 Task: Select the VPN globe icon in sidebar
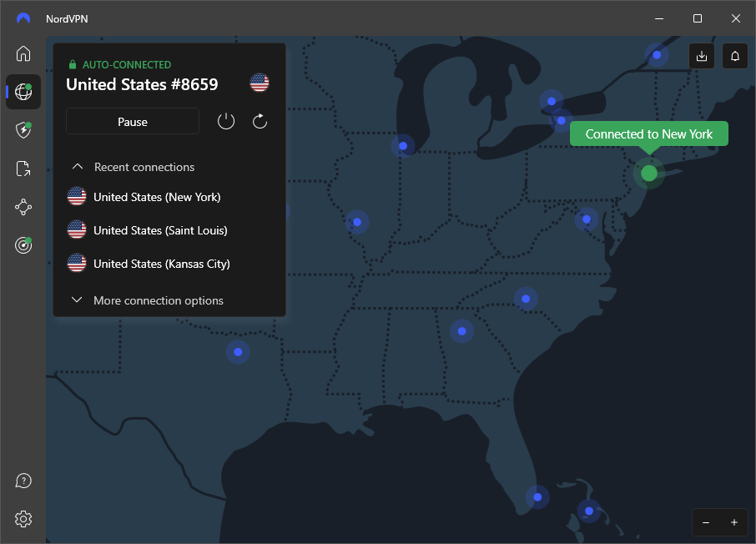[23, 92]
